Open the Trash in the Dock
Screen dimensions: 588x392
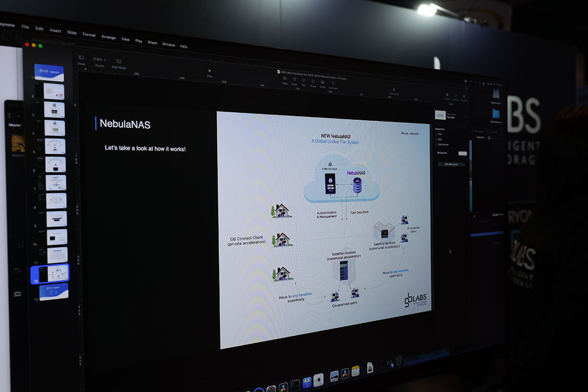[x=398, y=361]
